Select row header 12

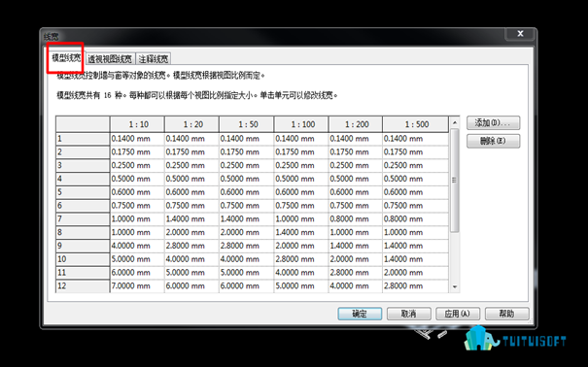(83, 286)
